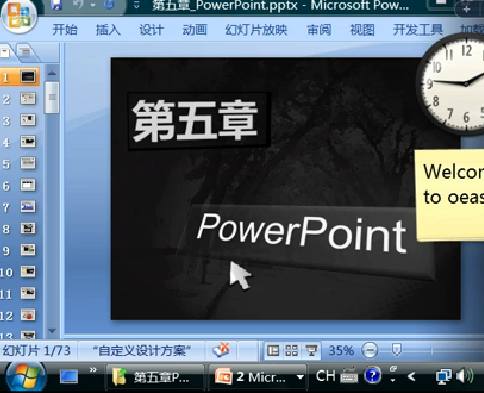This screenshot has height=393, width=484.
Task: Switch to the Slides thumbnail pane tab
Action: 6,52
